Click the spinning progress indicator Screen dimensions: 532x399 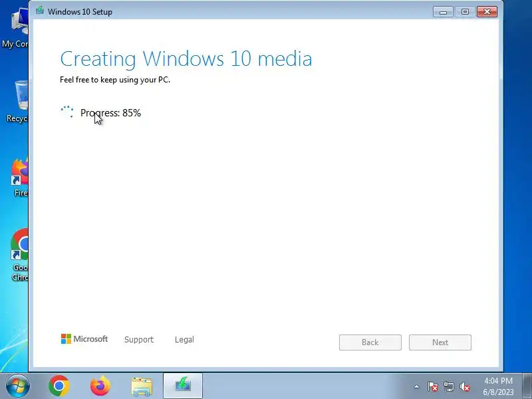click(x=67, y=112)
